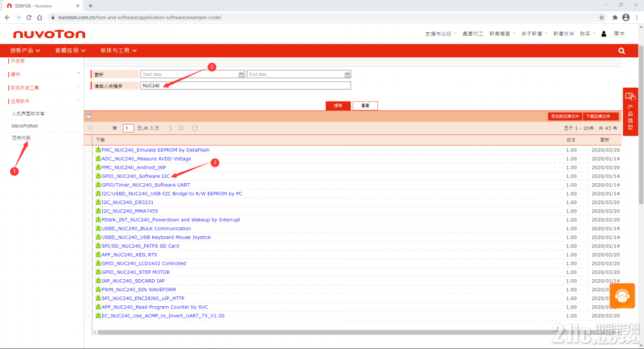
Task: Open the orange customer service headset icon
Action: coord(622,295)
